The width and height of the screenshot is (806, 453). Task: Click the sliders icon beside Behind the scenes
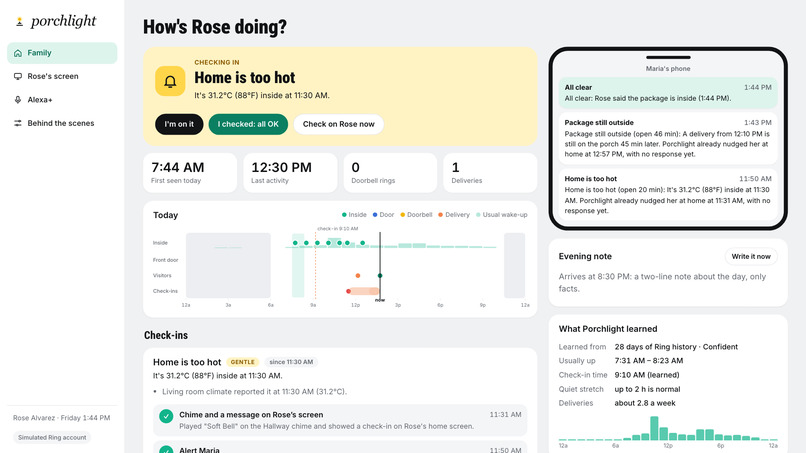tap(18, 123)
